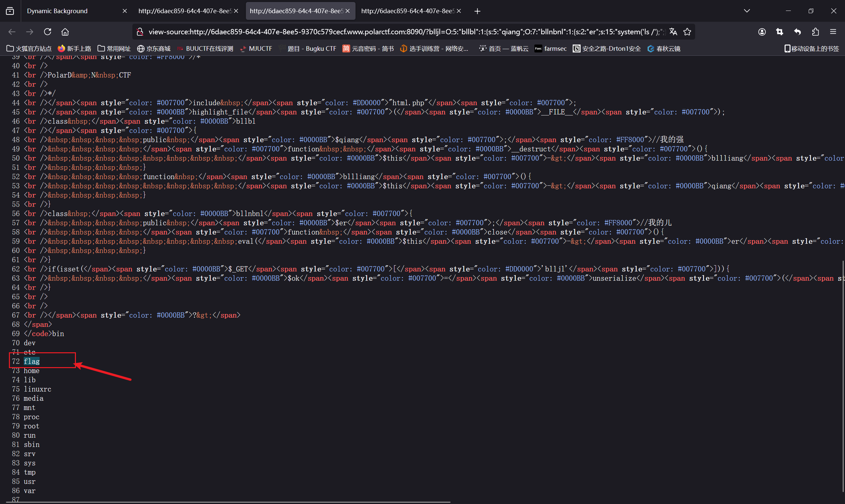Open the Firefox account icon
Viewport: 845px width, 504px height.
point(762,32)
